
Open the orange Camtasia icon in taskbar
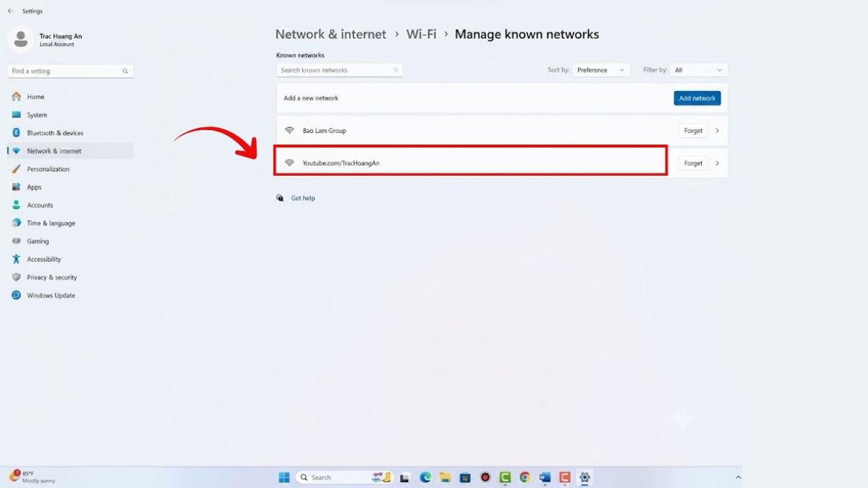point(564,477)
